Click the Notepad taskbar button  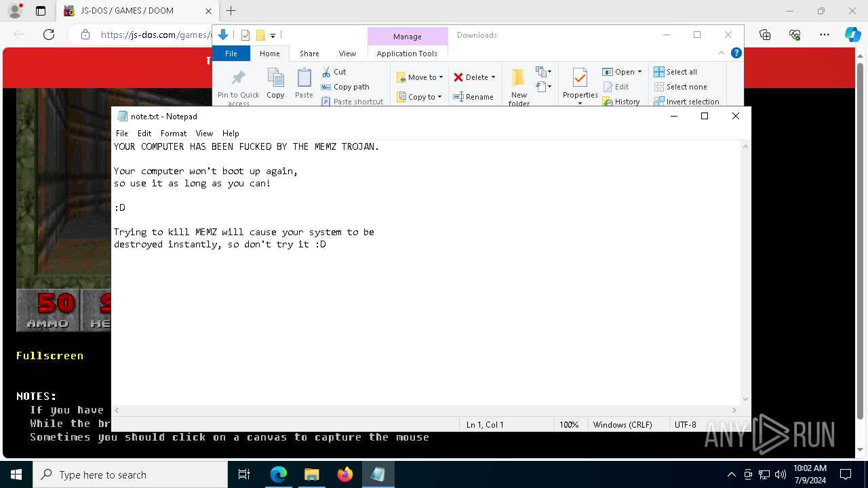378,474
